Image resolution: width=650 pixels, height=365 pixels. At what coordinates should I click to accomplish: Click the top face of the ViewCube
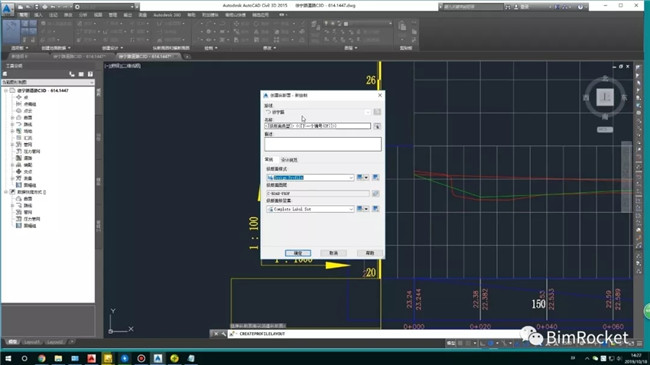pyautogui.click(x=605, y=97)
